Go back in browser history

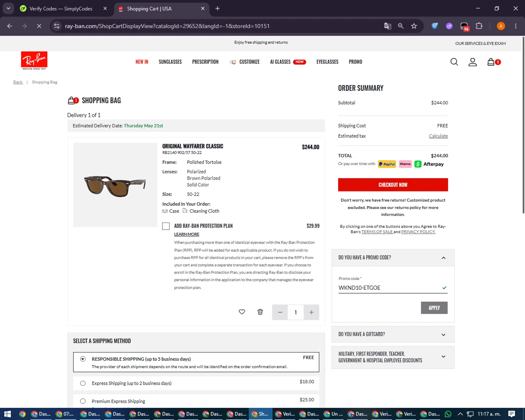coord(10,26)
